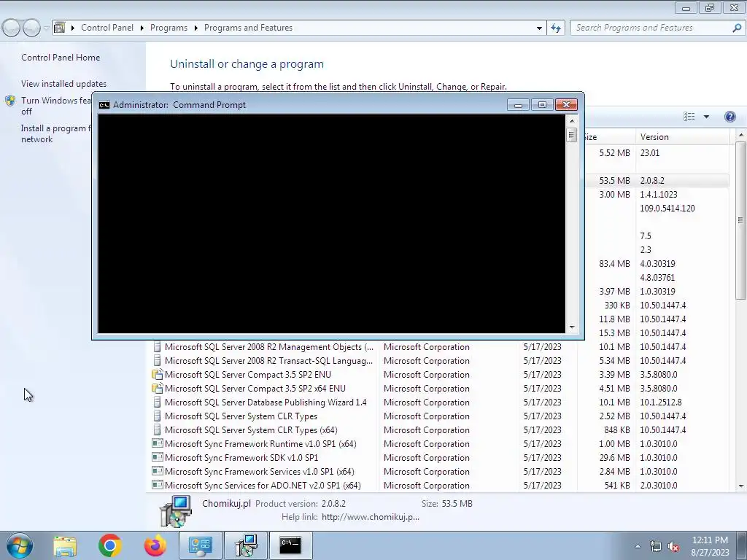Expand arrow after Programs breadcrumb
This screenshot has width=747, height=560.
(196, 28)
